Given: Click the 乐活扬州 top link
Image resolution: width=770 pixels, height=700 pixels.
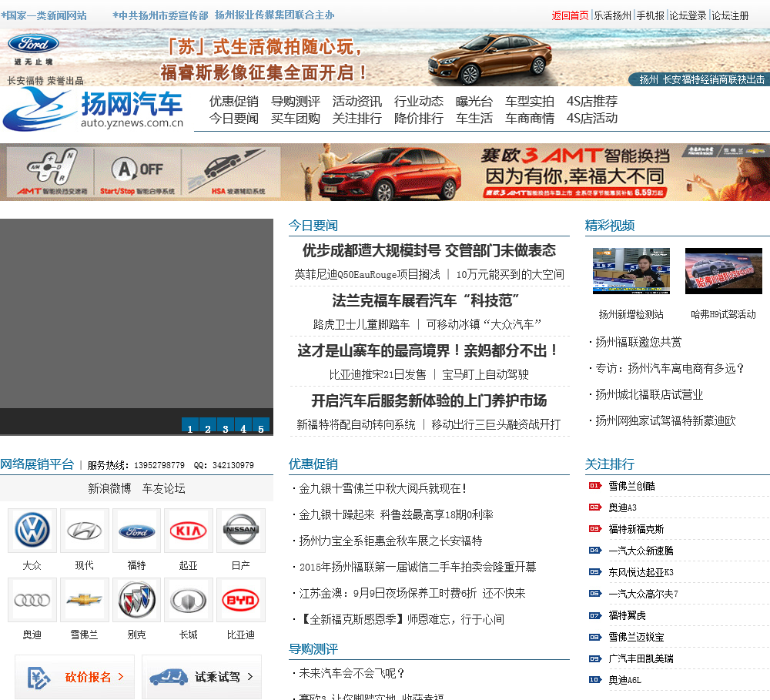Looking at the screenshot, I should (x=612, y=15).
